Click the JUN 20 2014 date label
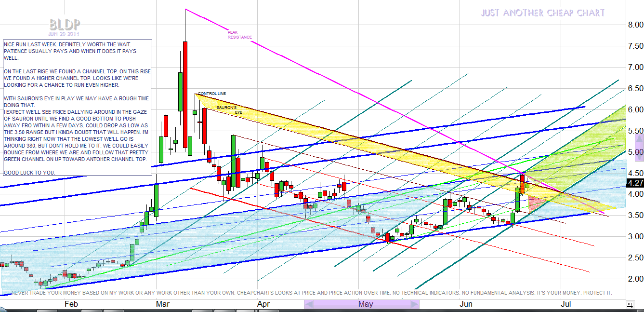This screenshot has width=644, height=312. pos(64,34)
